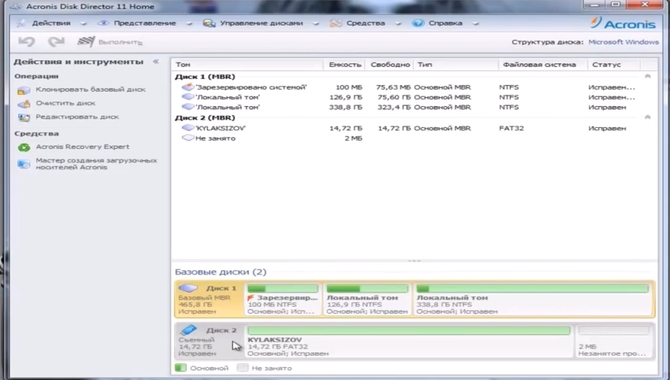The width and height of the screenshot is (670, 380).
Task: Click the KYLAKSIZOV volume icon in list
Action: 188,128
